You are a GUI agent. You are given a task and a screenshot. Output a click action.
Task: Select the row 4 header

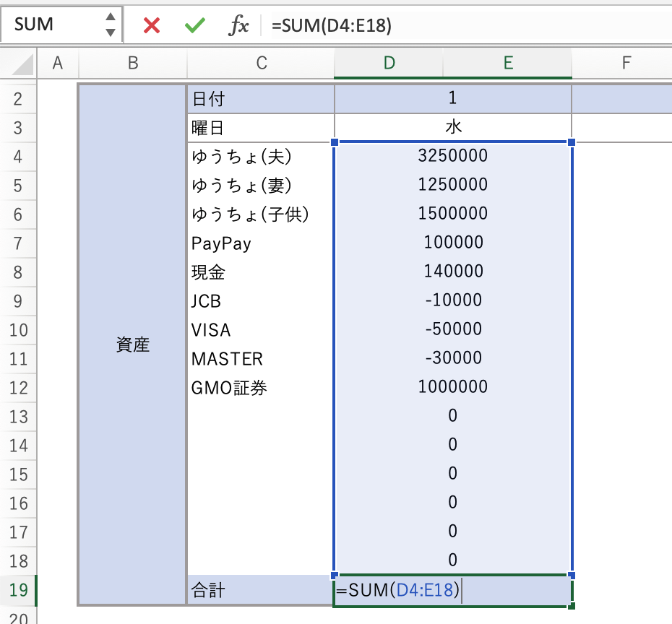(x=17, y=157)
